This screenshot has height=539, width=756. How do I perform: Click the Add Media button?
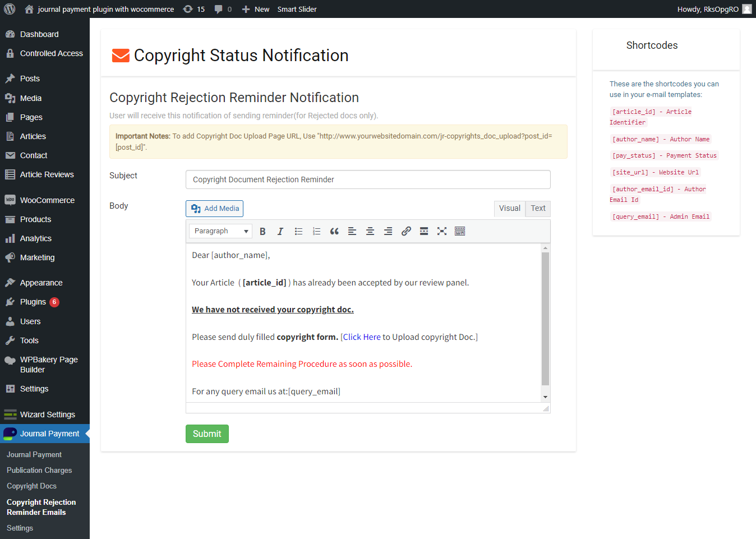215,209
